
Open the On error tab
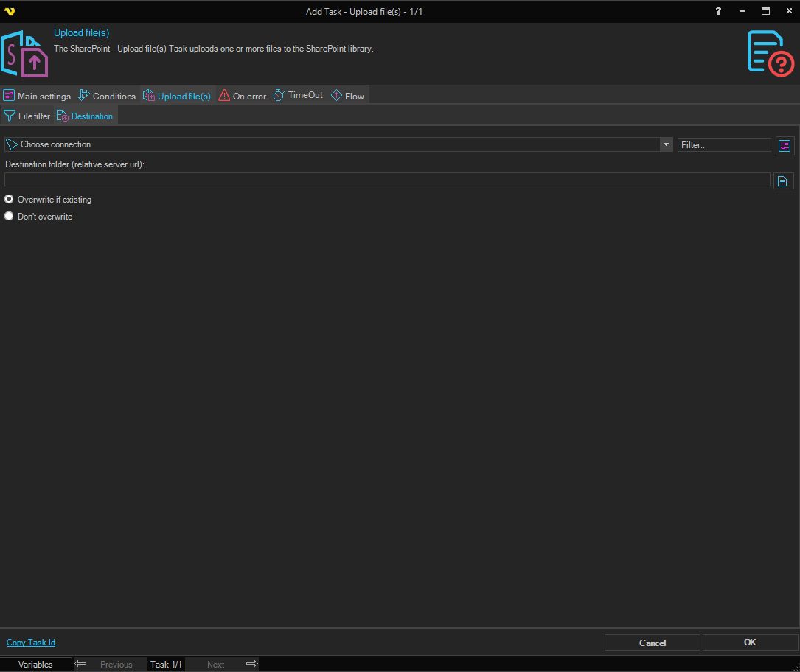coord(243,96)
